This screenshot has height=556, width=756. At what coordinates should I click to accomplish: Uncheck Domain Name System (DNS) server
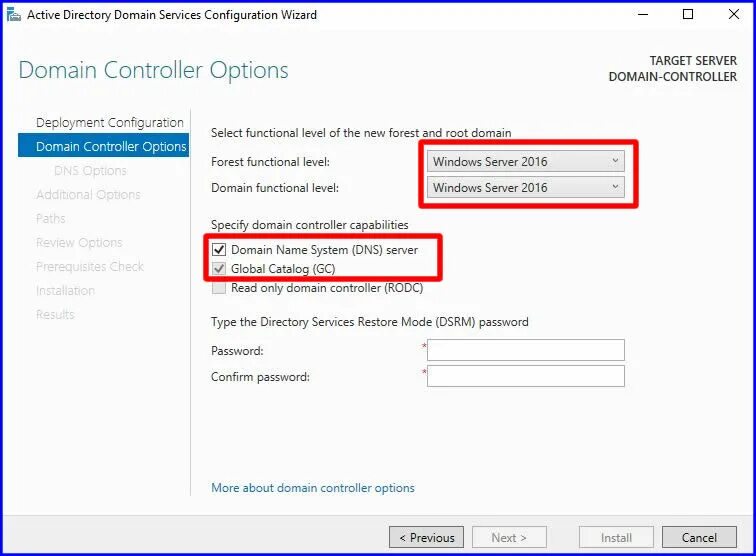[x=219, y=250]
